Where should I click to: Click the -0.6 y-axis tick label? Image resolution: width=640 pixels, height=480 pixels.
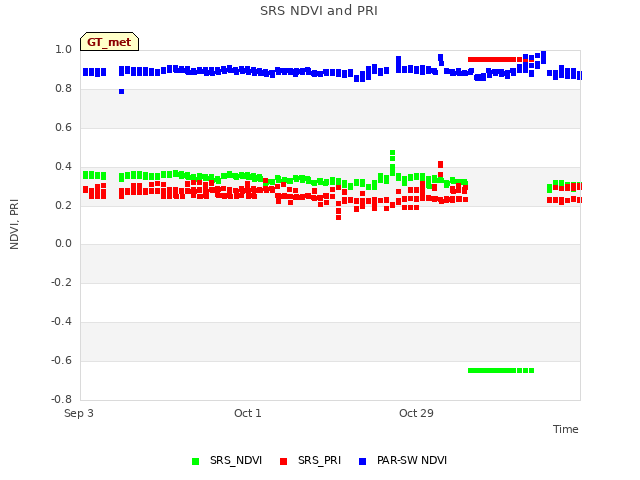[x=61, y=360]
